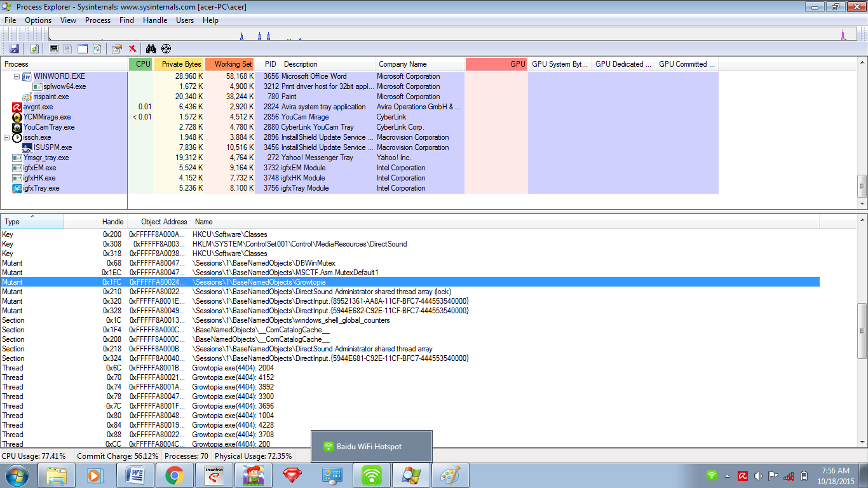868x488 pixels.
Task: Sort by the red GPU column header
Action: coord(496,64)
